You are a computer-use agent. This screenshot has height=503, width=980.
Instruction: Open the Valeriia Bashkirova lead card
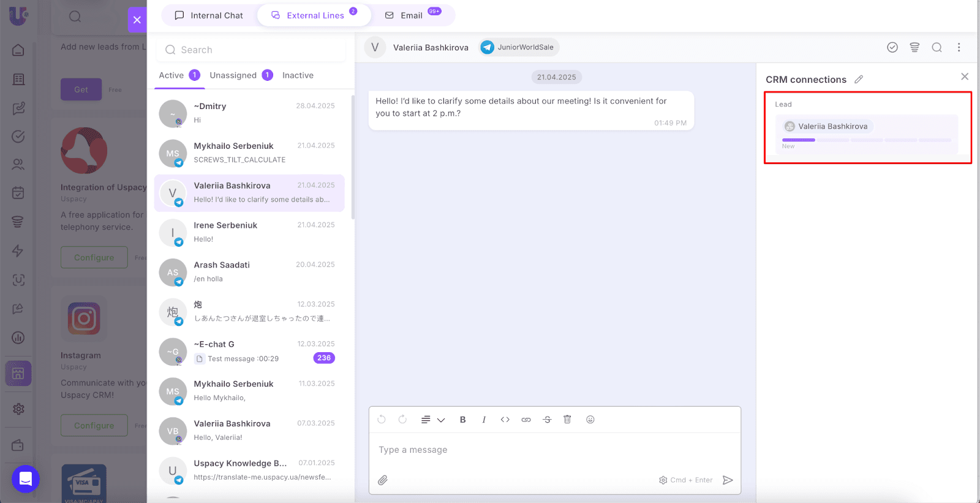[832, 126]
